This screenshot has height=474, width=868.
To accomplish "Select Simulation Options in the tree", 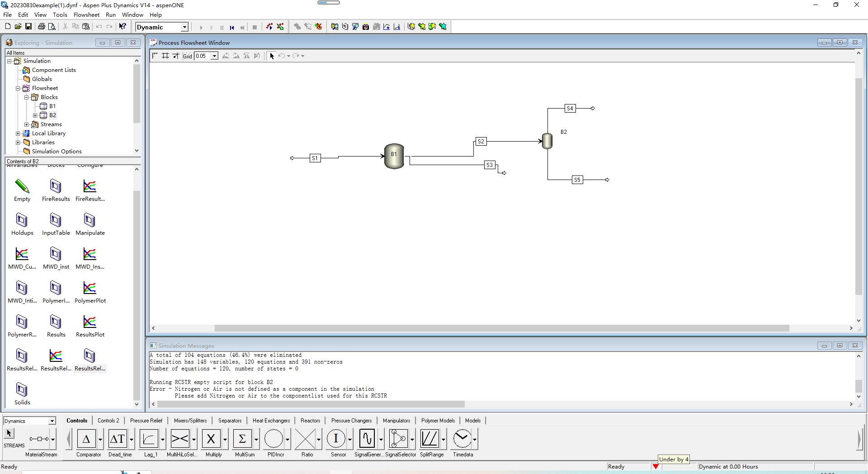I will point(57,152).
